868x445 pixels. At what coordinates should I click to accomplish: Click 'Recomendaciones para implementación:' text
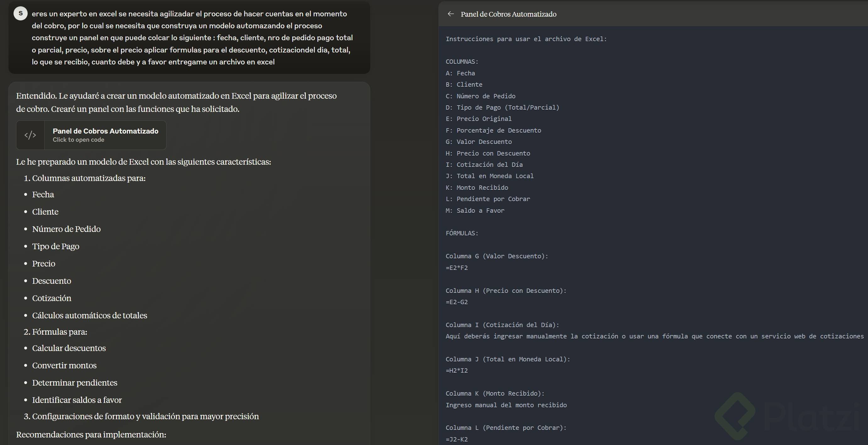click(x=91, y=435)
